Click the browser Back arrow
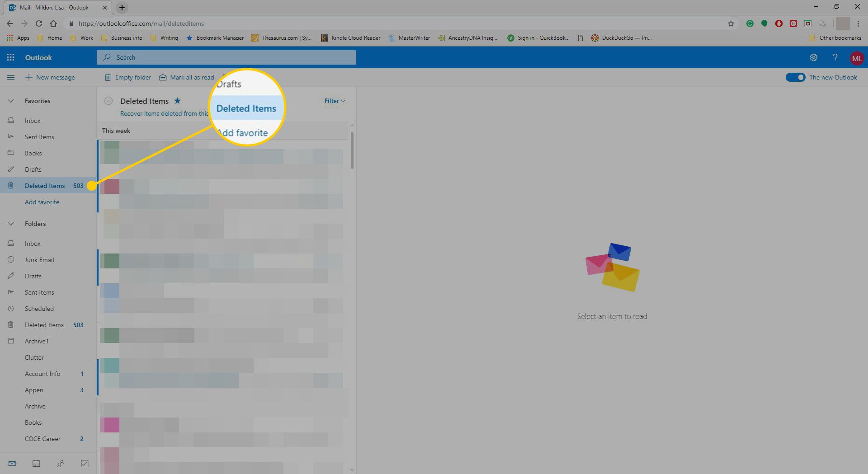This screenshot has height=474, width=868. (x=10, y=23)
